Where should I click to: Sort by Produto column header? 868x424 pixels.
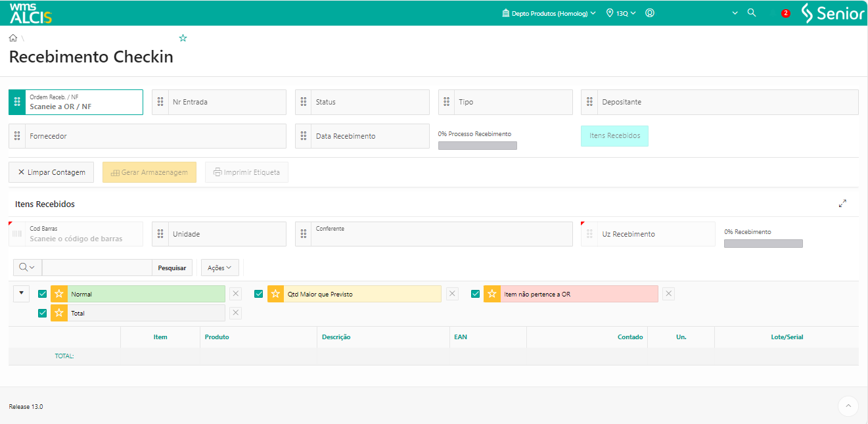(217, 337)
